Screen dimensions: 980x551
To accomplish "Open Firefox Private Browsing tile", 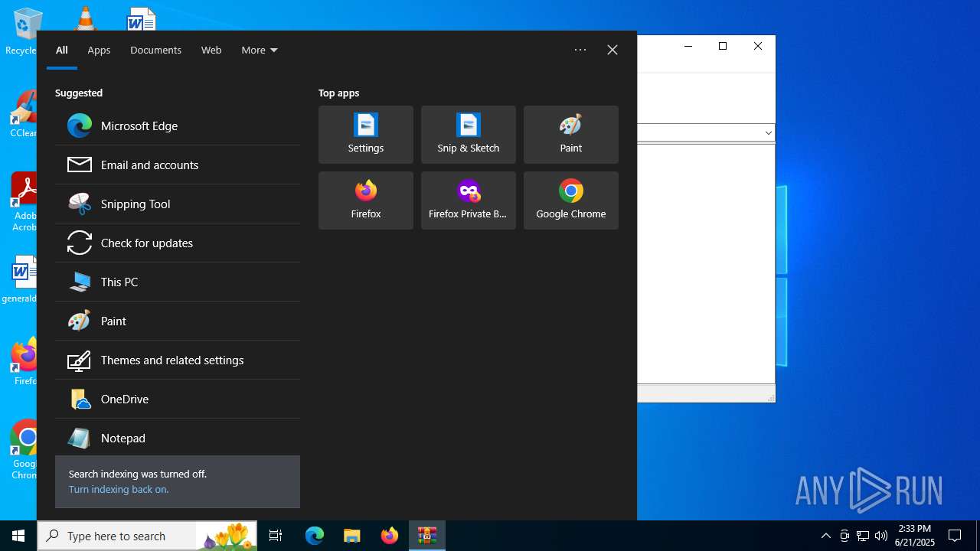I will pyautogui.click(x=469, y=201).
